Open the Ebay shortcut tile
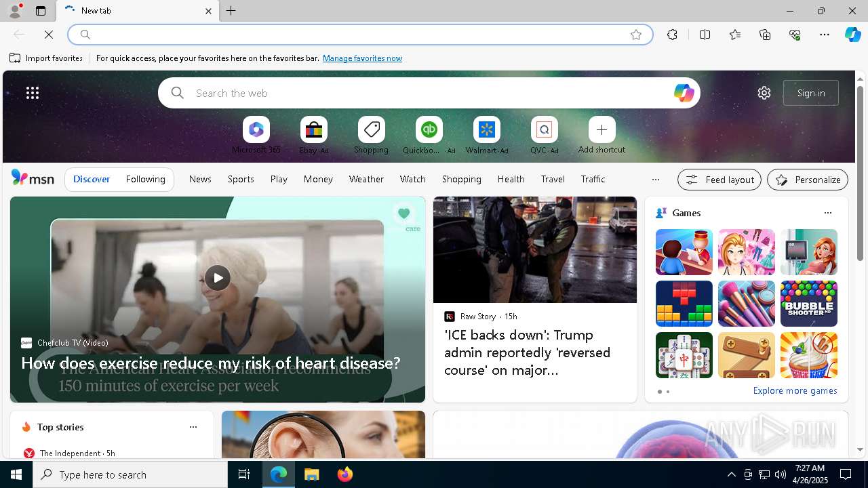This screenshot has width=868, height=488. click(x=314, y=129)
